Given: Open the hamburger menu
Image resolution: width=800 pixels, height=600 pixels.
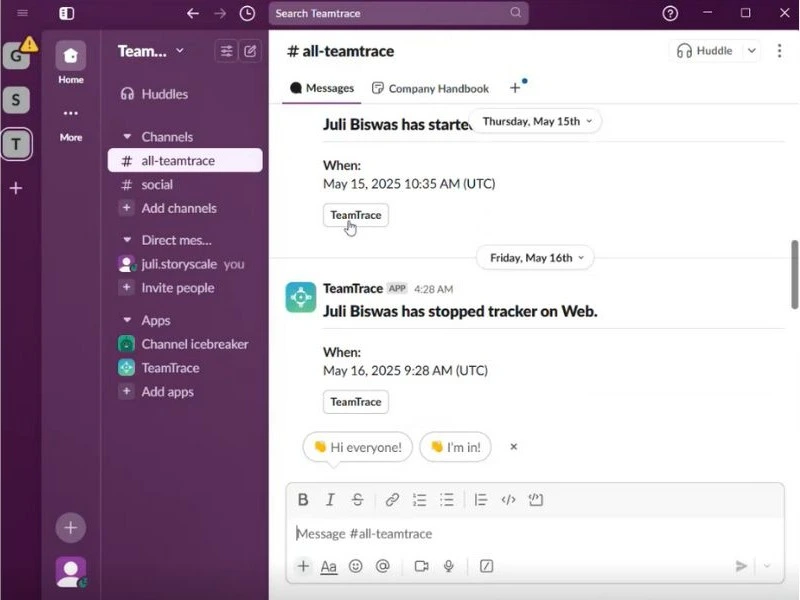Looking at the screenshot, I should 22,13.
